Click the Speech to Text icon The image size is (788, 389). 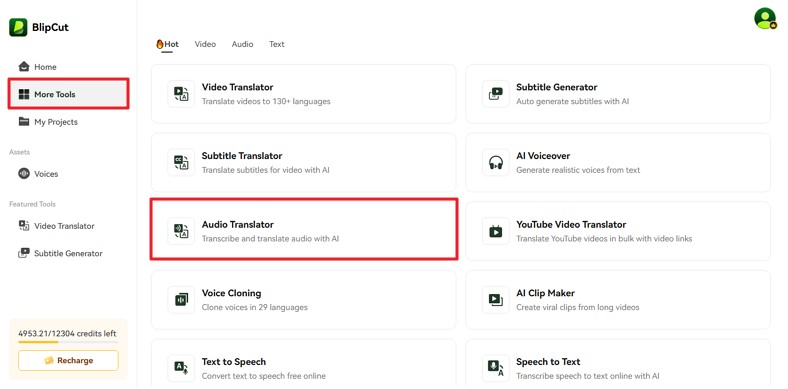[x=496, y=368]
